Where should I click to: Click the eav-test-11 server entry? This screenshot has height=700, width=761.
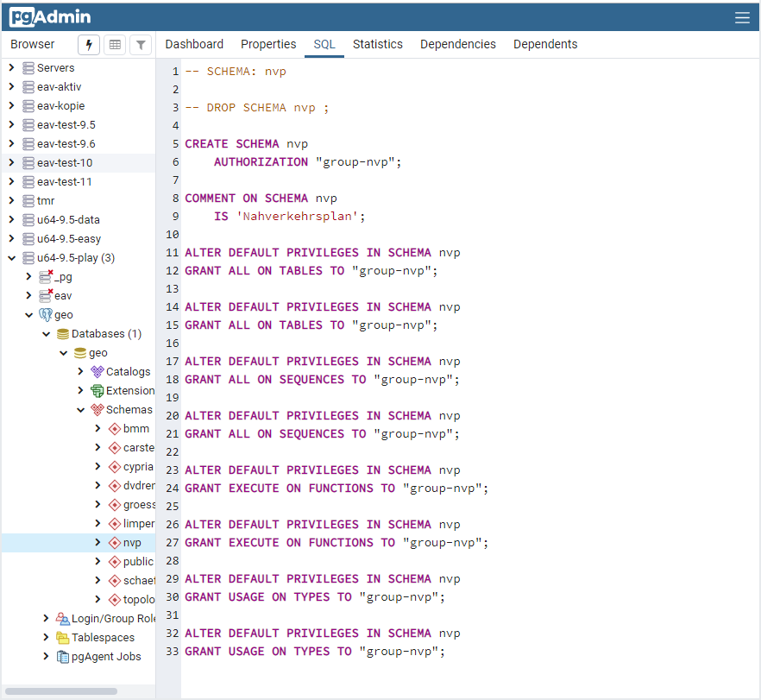pos(66,181)
